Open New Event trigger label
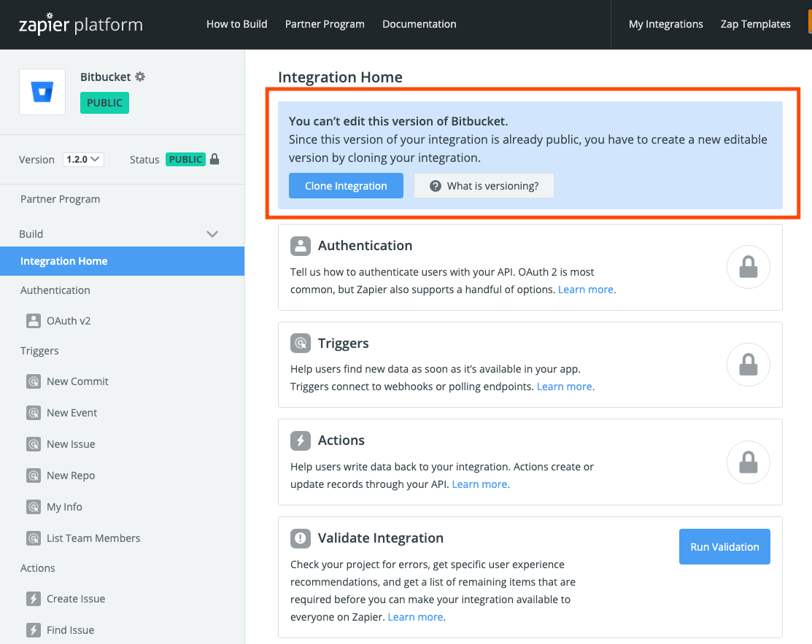The width and height of the screenshot is (812, 644). (x=72, y=413)
